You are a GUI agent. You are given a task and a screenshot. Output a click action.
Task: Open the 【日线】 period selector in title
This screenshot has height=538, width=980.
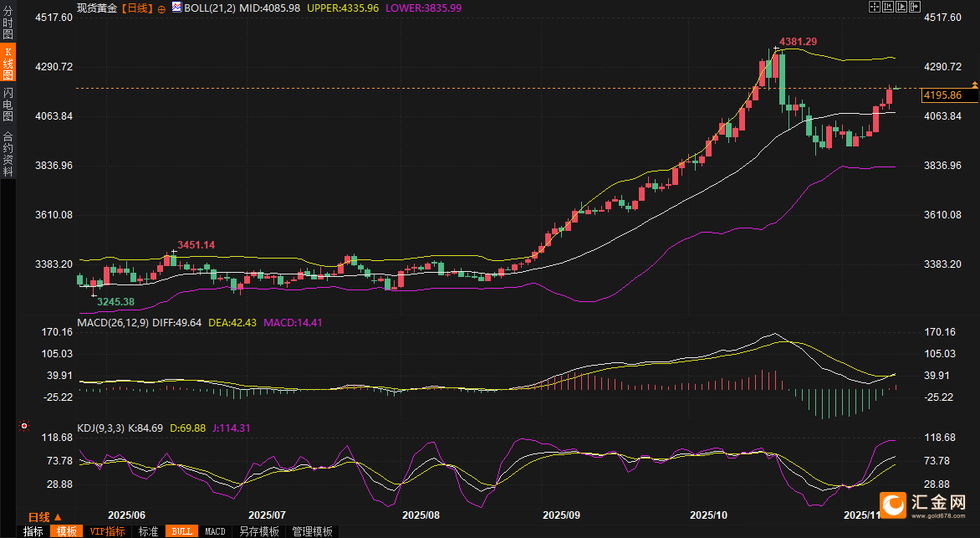(x=137, y=8)
